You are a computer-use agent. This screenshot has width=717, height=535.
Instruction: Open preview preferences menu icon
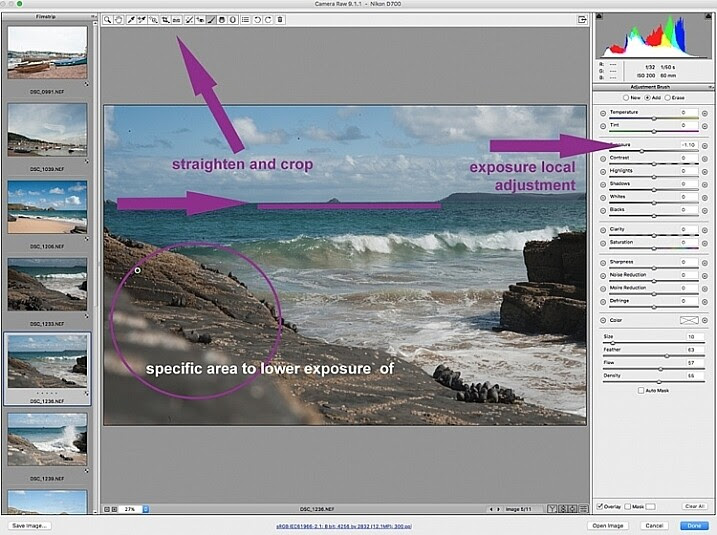583,508
